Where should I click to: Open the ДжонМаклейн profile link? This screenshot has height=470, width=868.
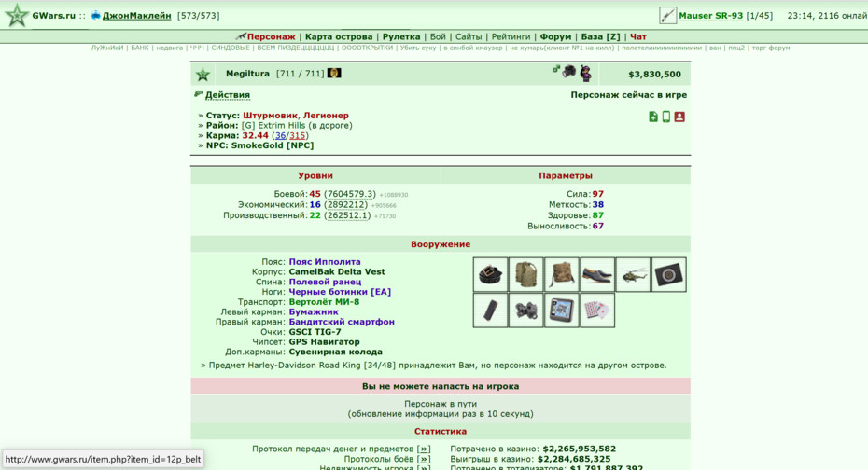tap(136, 16)
